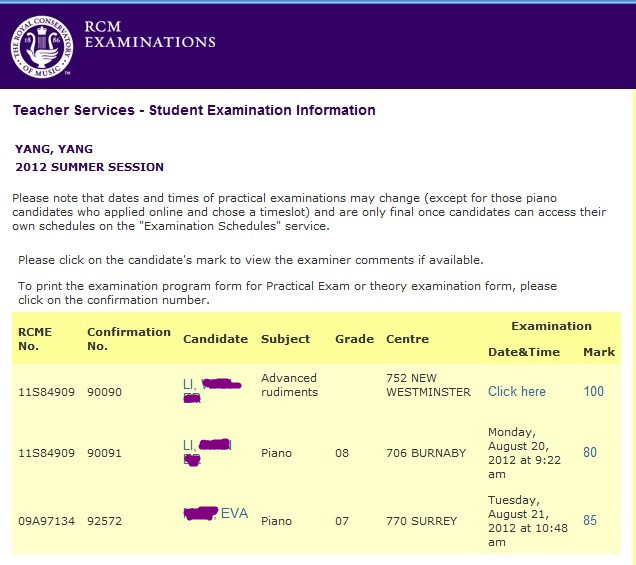Image resolution: width=636 pixels, height=565 pixels.
Task: Click teacher name 'YANG, YANG'
Action: (54, 149)
